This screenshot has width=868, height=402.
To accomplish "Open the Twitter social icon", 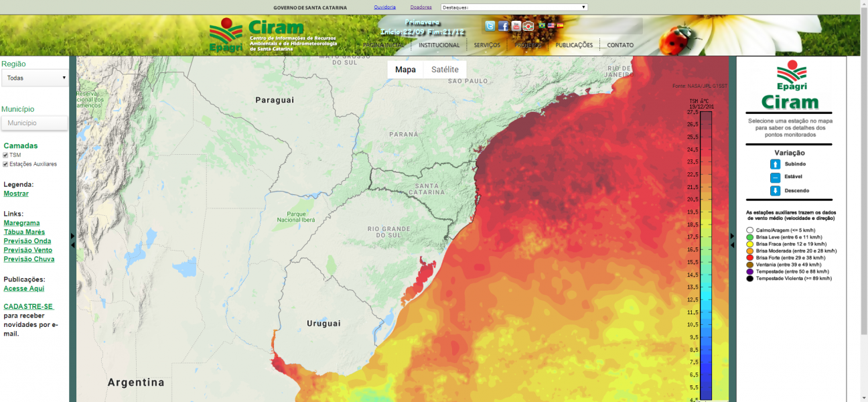I will point(490,26).
